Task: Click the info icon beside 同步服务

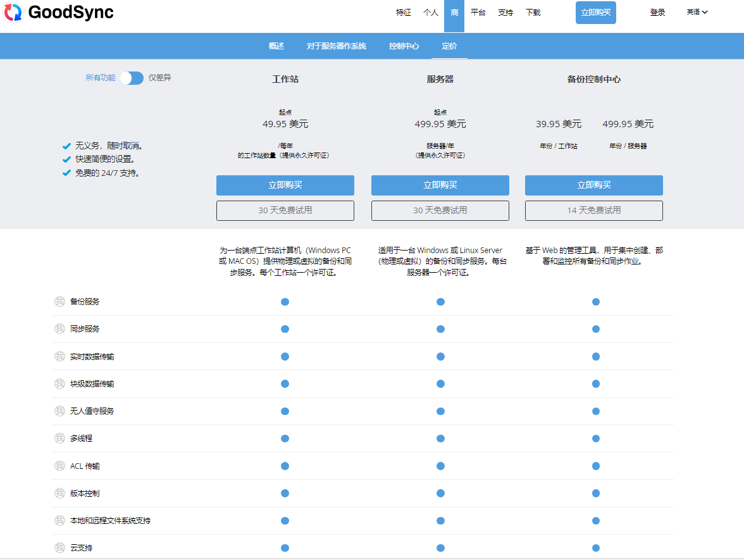Action: tap(59, 329)
